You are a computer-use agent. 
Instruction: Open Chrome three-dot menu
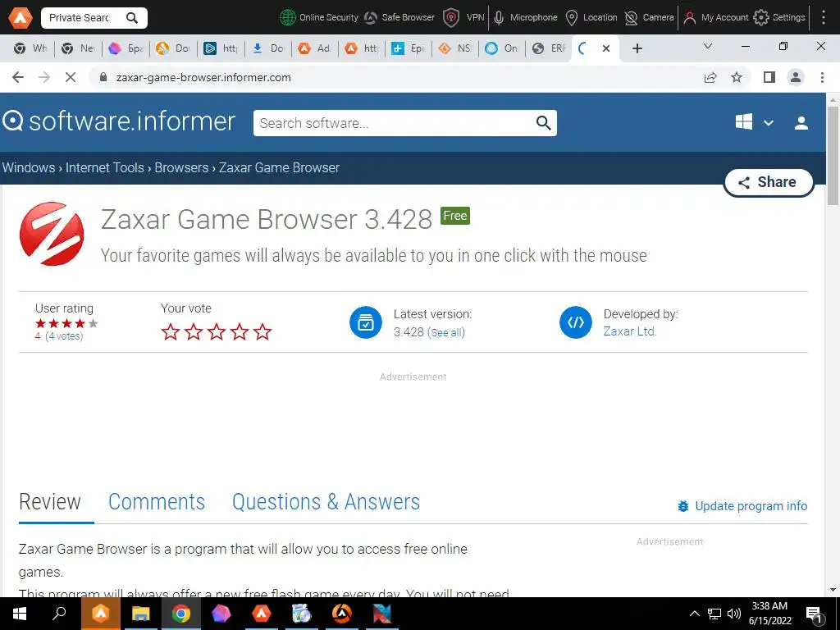(822, 78)
